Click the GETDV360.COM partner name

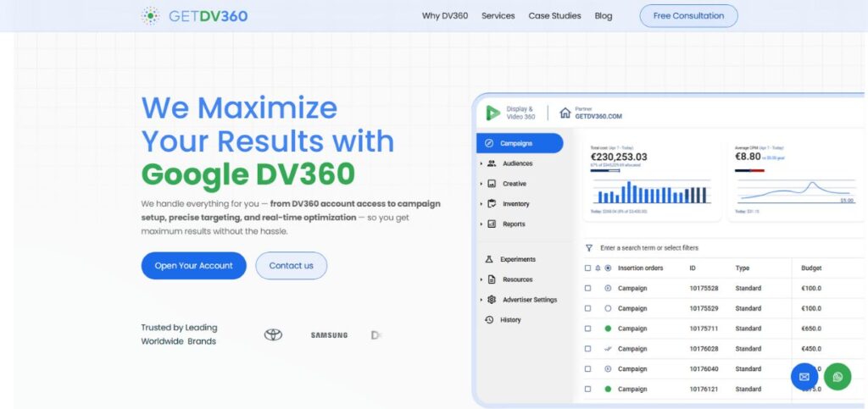pos(598,117)
